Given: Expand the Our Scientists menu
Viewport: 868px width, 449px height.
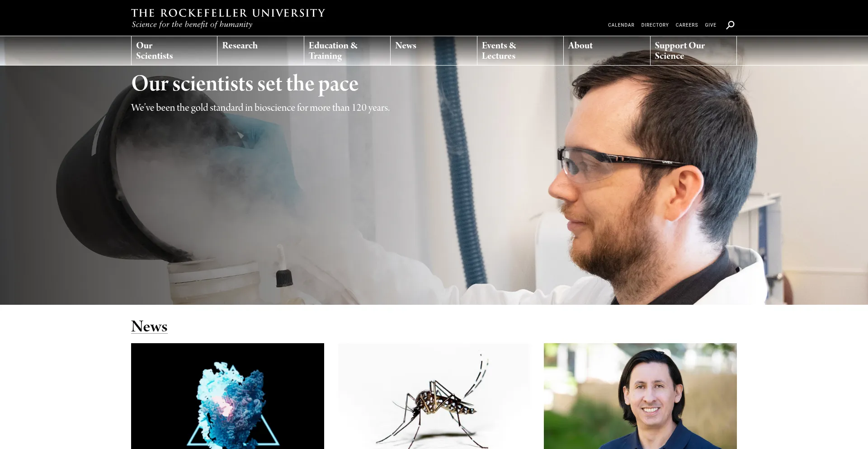Looking at the screenshot, I should point(174,51).
